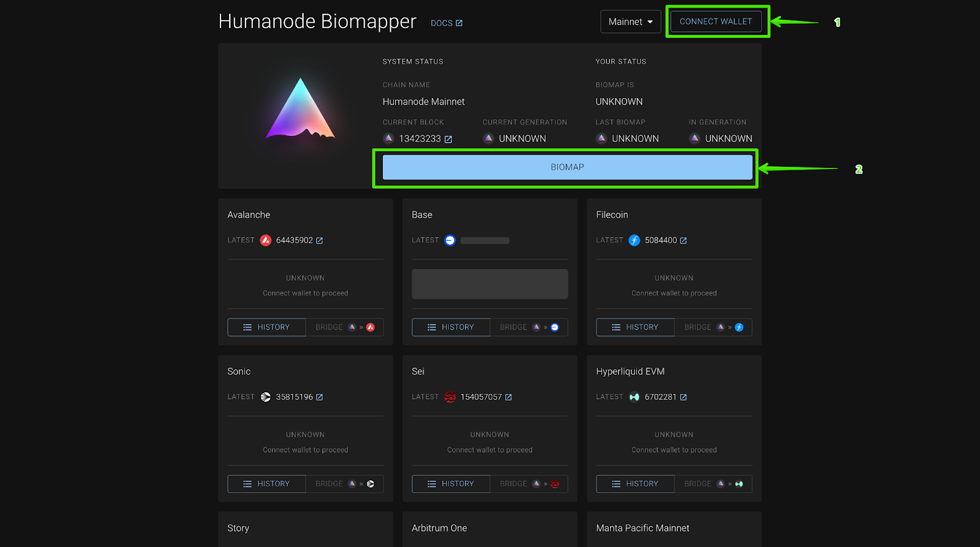980x547 pixels.
Task: Open current block 13423233 external link icon
Action: click(x=448, y=139)
